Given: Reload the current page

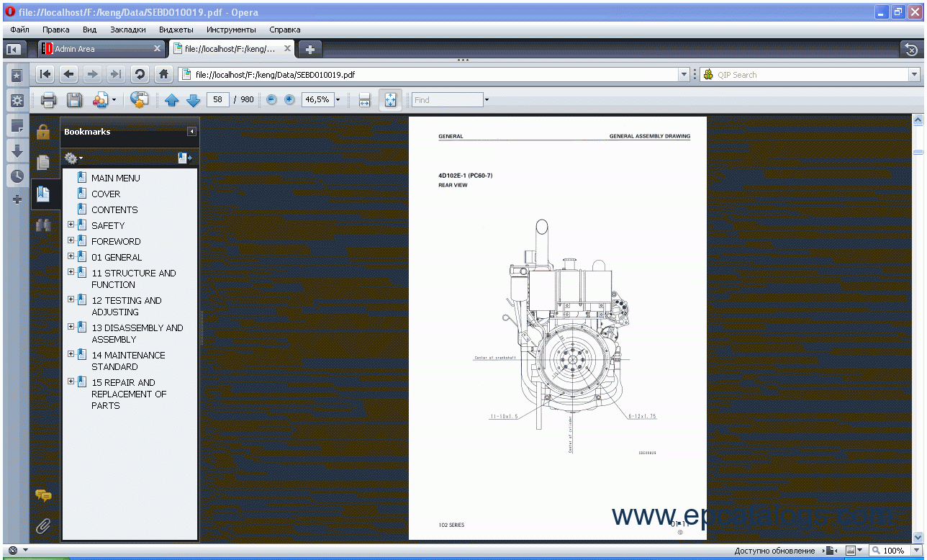Looking at the screenshot, I should tap(140, 74).
